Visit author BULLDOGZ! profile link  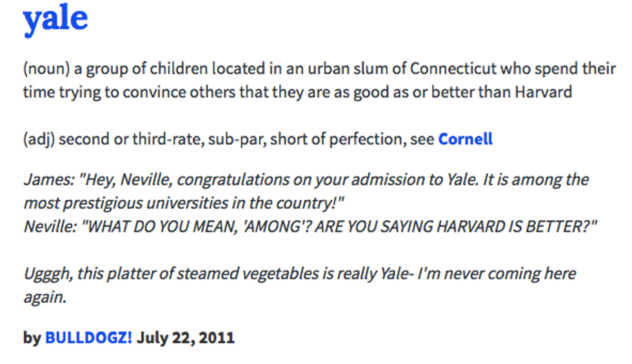point(88,337)
